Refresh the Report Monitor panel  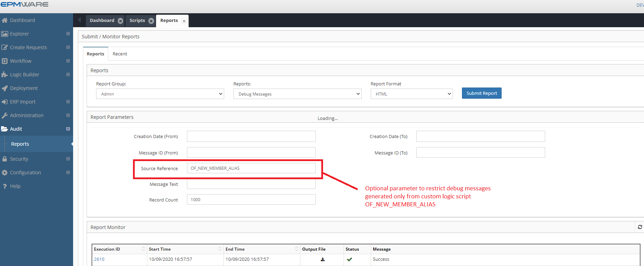tap(640, 227)
